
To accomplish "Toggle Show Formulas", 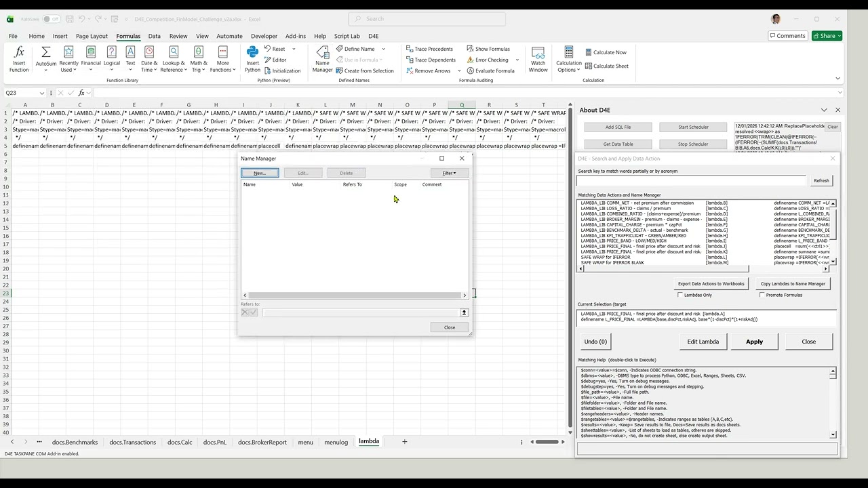I will pos(488,49).
